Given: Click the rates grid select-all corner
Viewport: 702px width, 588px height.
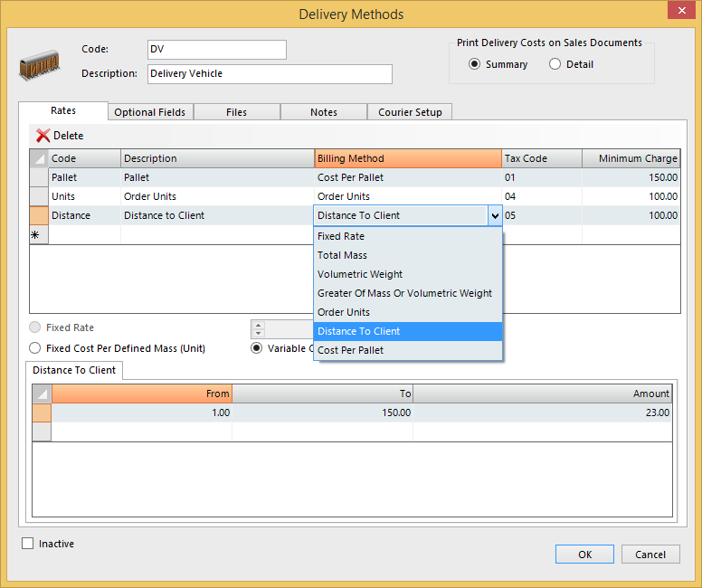Looking at the screenshot, I should (x=39, y=158).
